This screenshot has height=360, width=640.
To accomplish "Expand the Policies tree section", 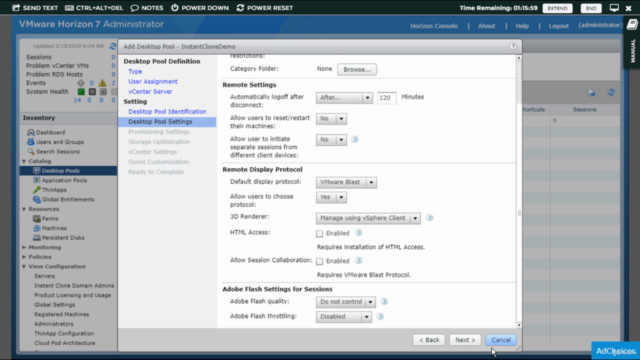I will (24, 257).
